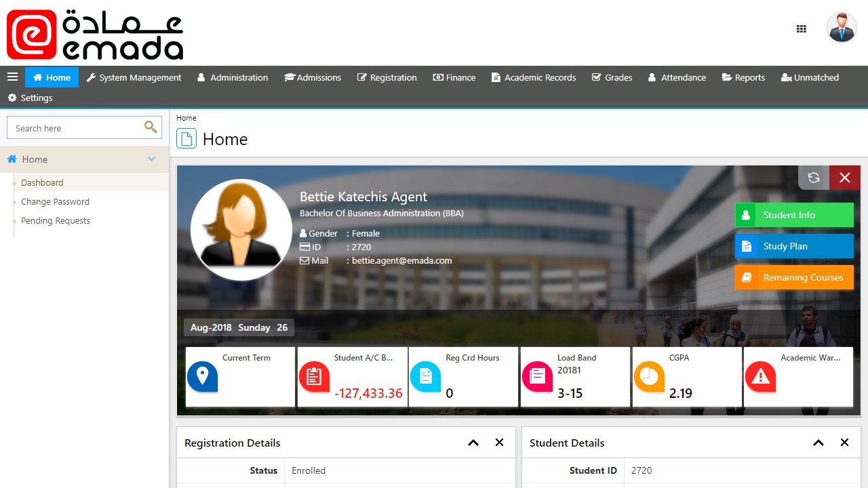Click the Load Band list icon

pyautogui.click(x=537, y=376)
